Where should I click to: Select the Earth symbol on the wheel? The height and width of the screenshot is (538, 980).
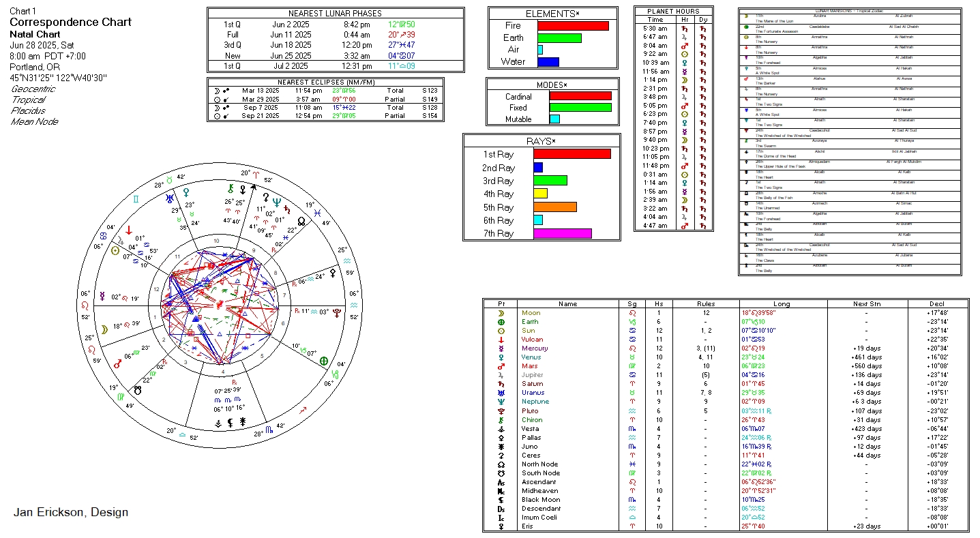pos(324,361)
